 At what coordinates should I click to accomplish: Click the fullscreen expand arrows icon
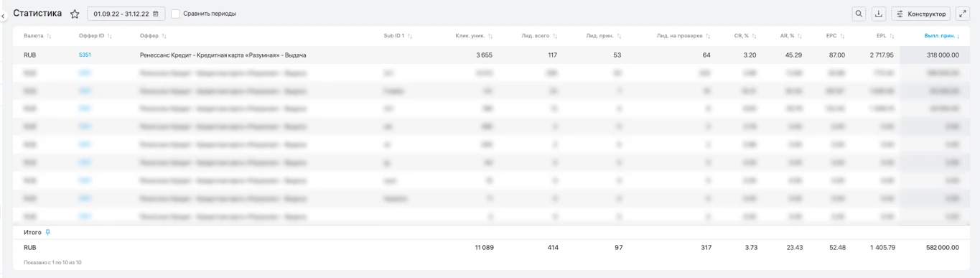[963, 14]
